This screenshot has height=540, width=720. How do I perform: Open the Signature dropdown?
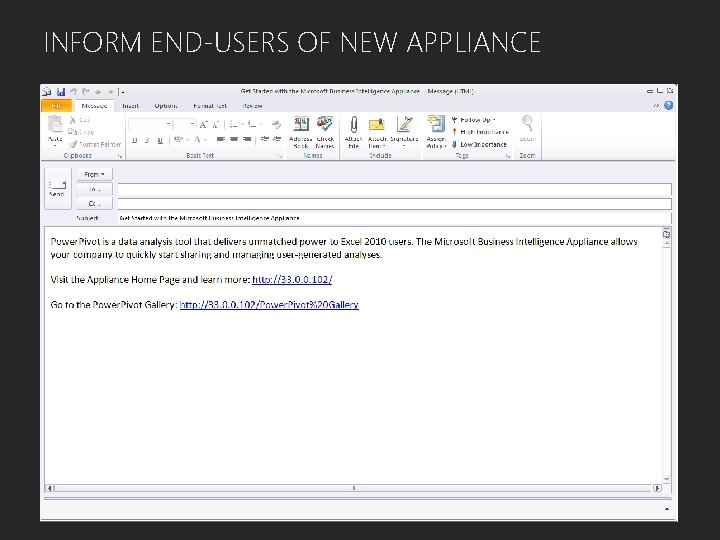[404, 132]
